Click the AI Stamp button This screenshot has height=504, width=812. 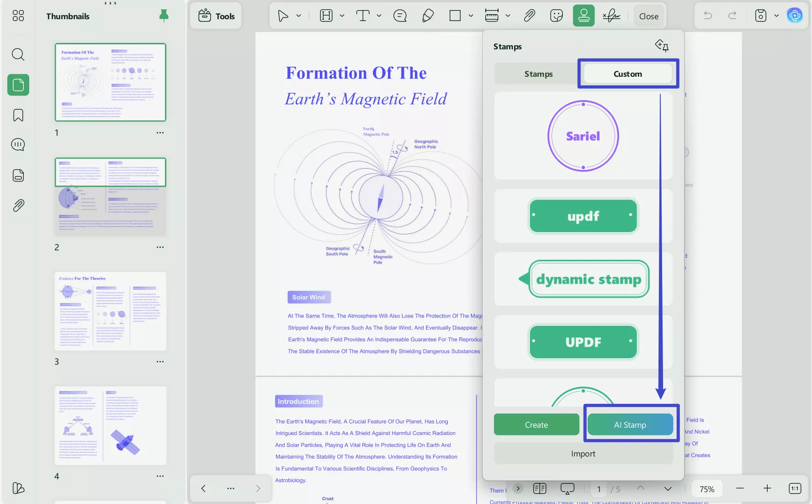coord(630,425)
